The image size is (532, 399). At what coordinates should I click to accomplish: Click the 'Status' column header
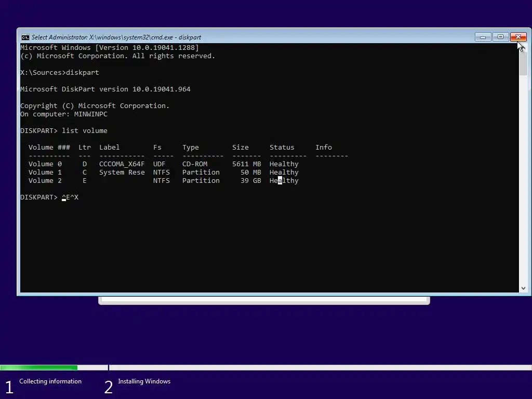point(282,147)
